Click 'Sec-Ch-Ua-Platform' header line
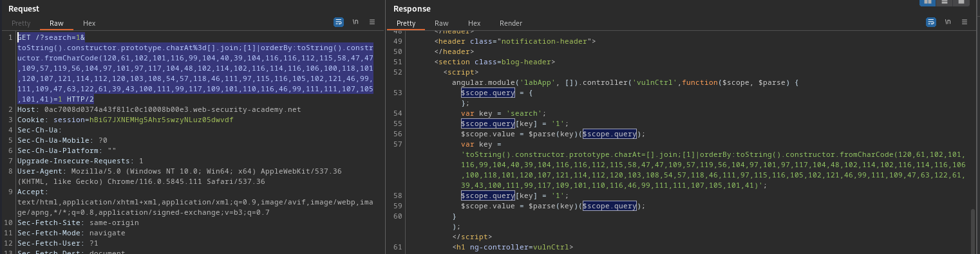The height and width of the screenshot is (254, 980). pyautogui.click(x=66, y=150)
